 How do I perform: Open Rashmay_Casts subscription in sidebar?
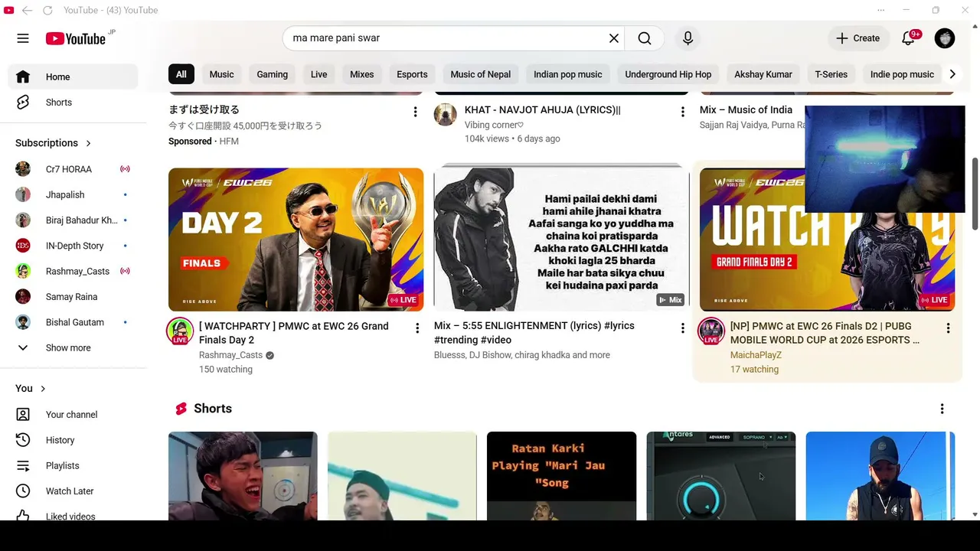73,271
